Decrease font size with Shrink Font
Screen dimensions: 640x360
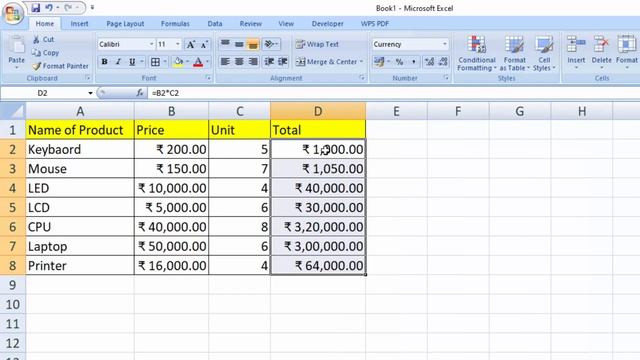tap(204, 44)
